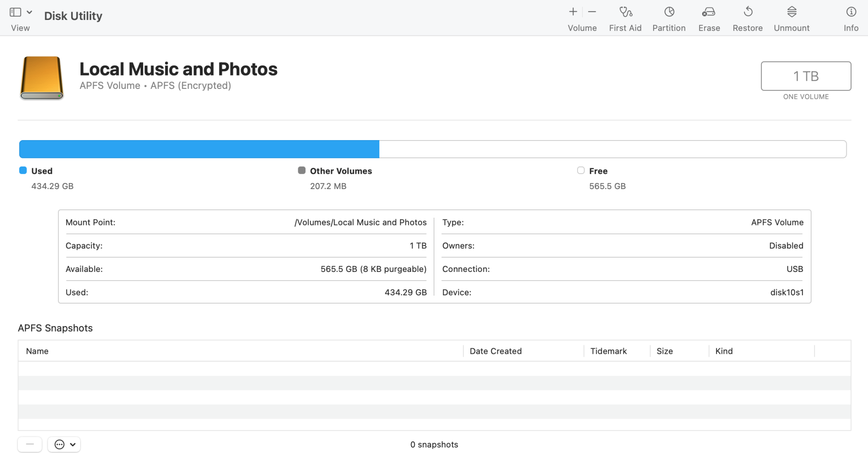Sort snapshots by Kind column

click(x=762, y=351)
